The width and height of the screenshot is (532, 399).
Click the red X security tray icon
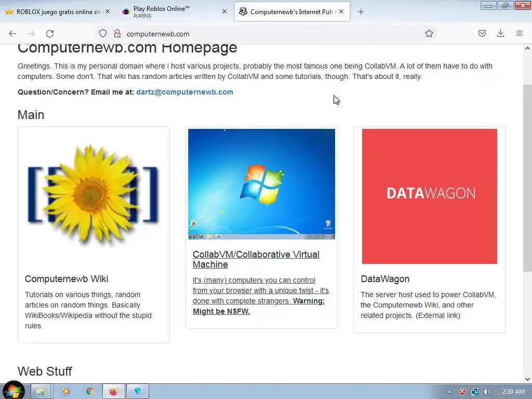[x=462, y=392]
